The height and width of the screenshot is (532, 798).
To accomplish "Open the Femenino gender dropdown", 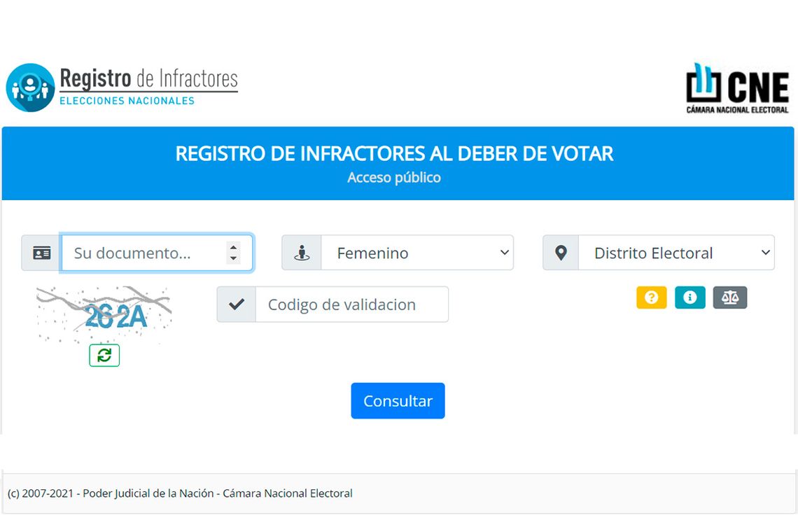I will (417, 253).
